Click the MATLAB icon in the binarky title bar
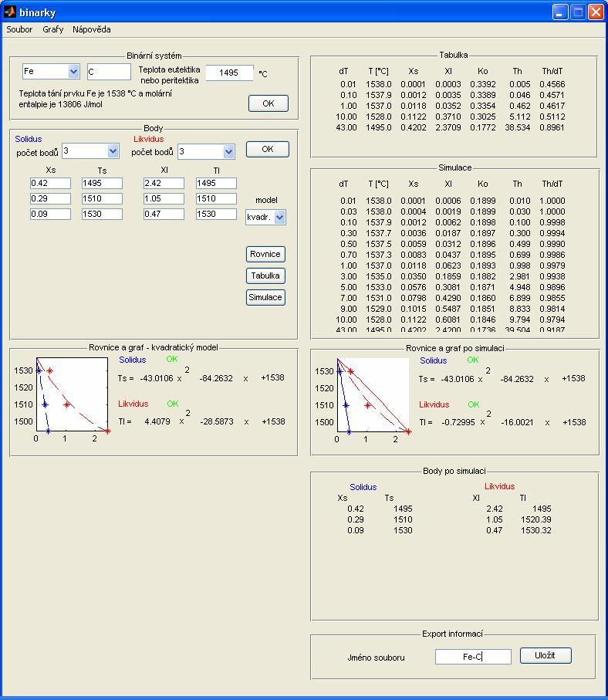The width and height of the screenshot is (608, 700). (10, 12)
